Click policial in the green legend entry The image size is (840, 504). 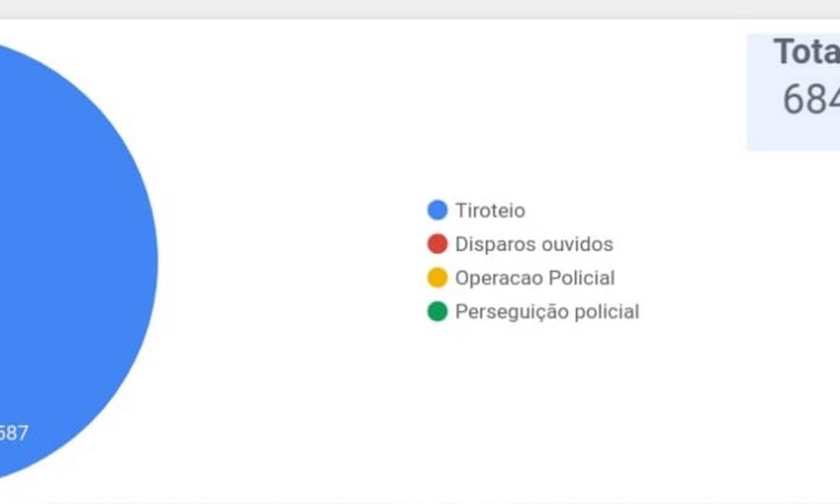pos(605,312)
